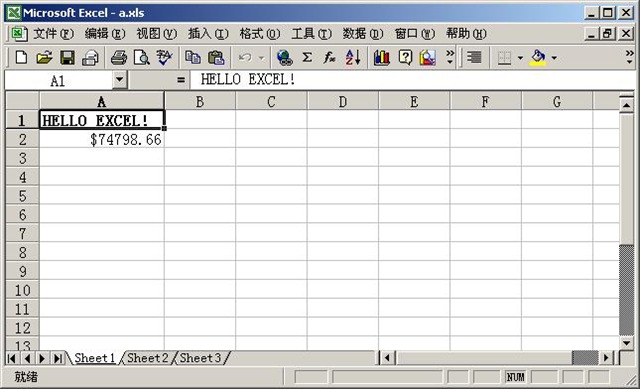Viewport: 640px width, 389px height.
Task: Open the Name Box dropdown arrow
Action: click(119, 80)
